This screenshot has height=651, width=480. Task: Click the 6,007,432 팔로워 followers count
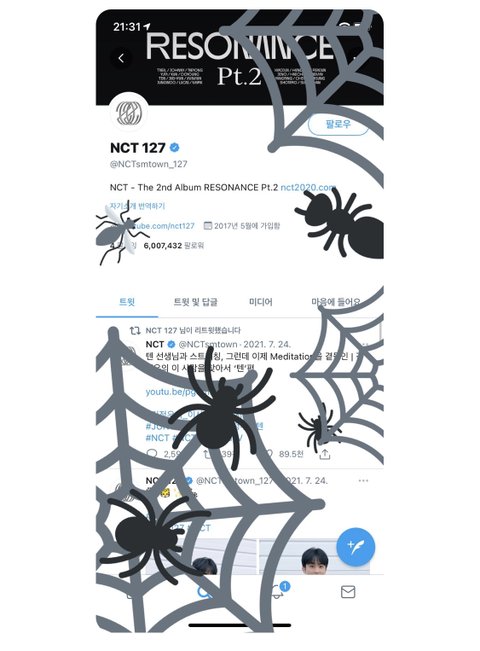click(x=174, y=245)
